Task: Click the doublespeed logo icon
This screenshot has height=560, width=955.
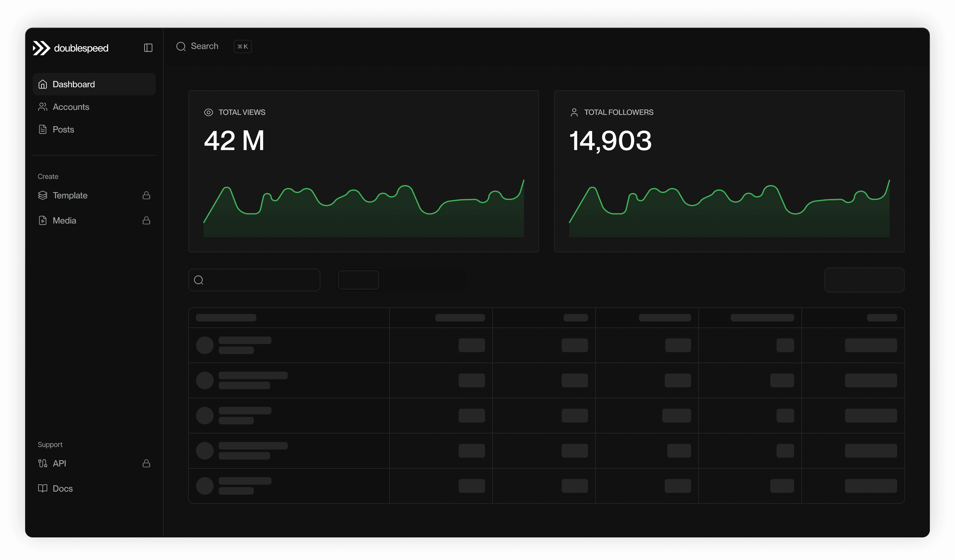Action: [x=41, y=48]
